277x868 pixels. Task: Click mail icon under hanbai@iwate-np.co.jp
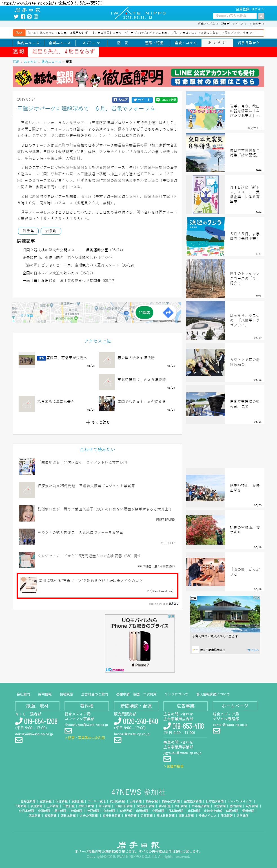pyautogui.click(x=118, y=740)
